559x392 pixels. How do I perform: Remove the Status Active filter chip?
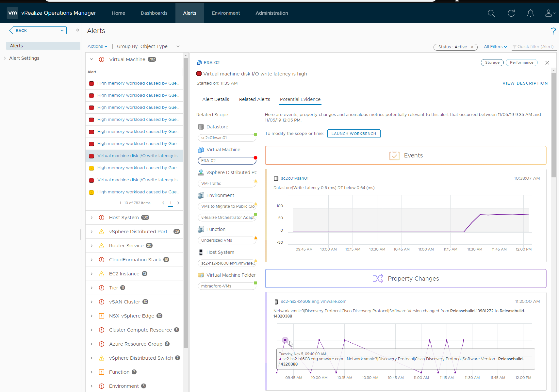(x=472, y=47)
